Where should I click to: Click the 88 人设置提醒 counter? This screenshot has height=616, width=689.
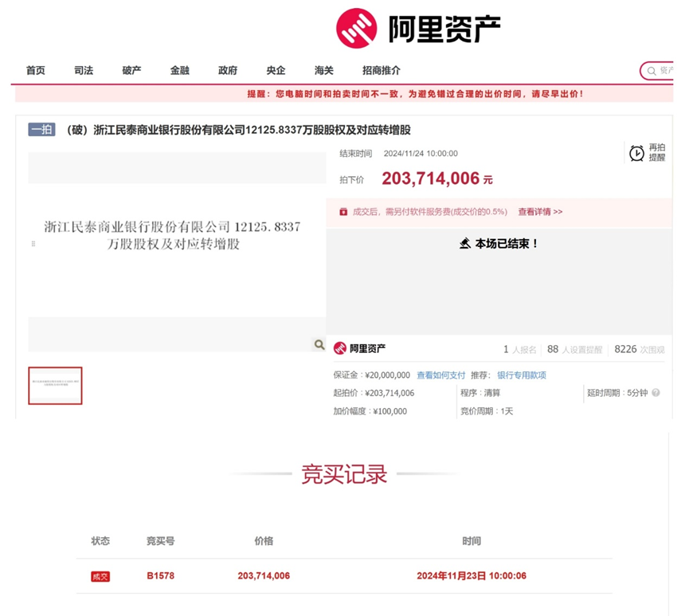click(x=575, y=350)
